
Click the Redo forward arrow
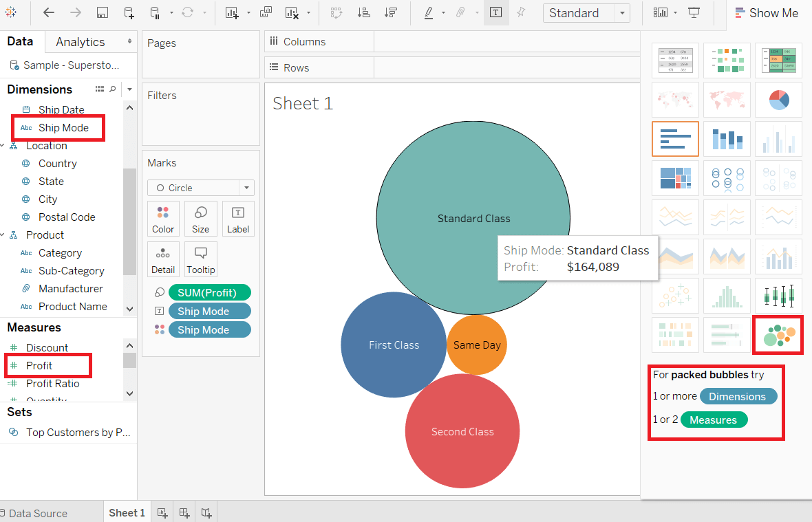[x=76, y=12]
